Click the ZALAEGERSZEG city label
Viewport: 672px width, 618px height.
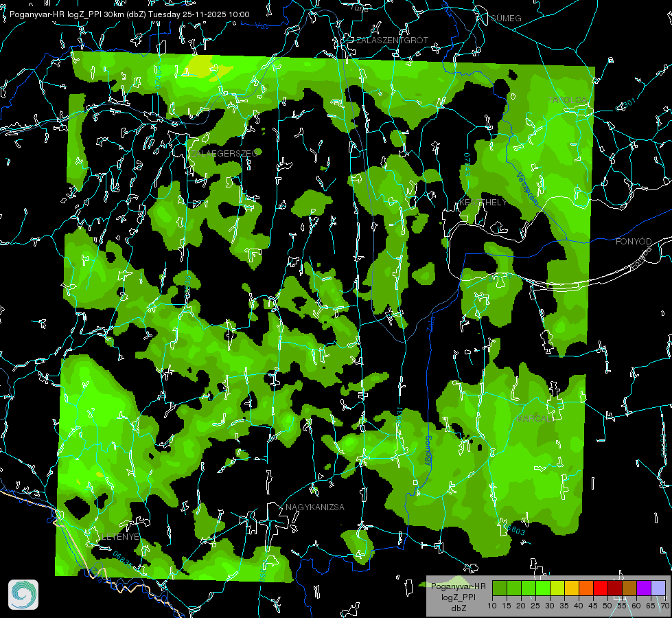tap(224, 154)
